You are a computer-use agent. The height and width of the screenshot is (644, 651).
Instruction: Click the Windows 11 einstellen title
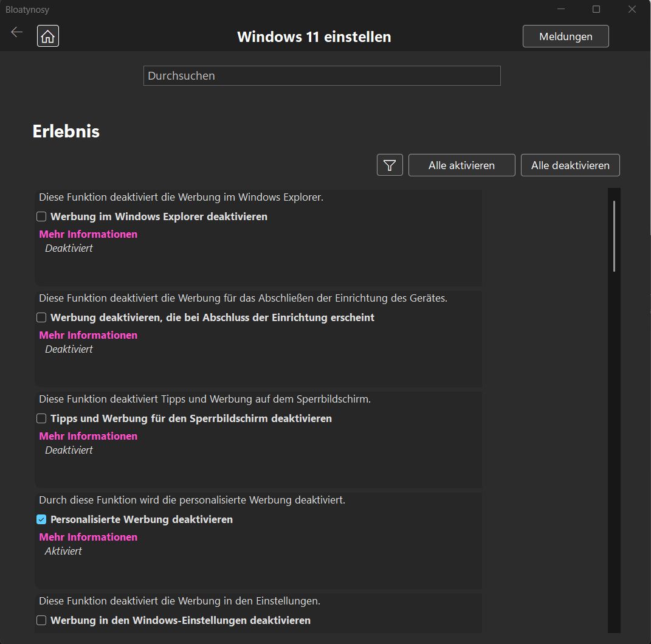pyautogui.click(x=314, y=36)
